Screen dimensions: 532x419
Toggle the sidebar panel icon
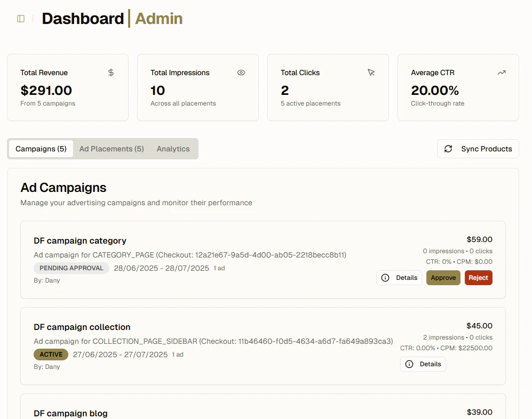click(x=21, y=19)
